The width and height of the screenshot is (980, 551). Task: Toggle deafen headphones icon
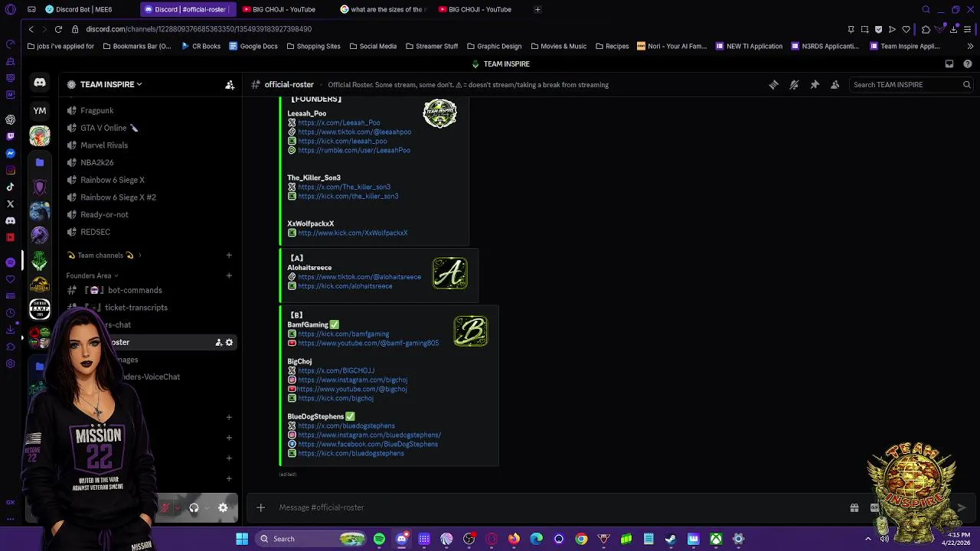(194, 507)
